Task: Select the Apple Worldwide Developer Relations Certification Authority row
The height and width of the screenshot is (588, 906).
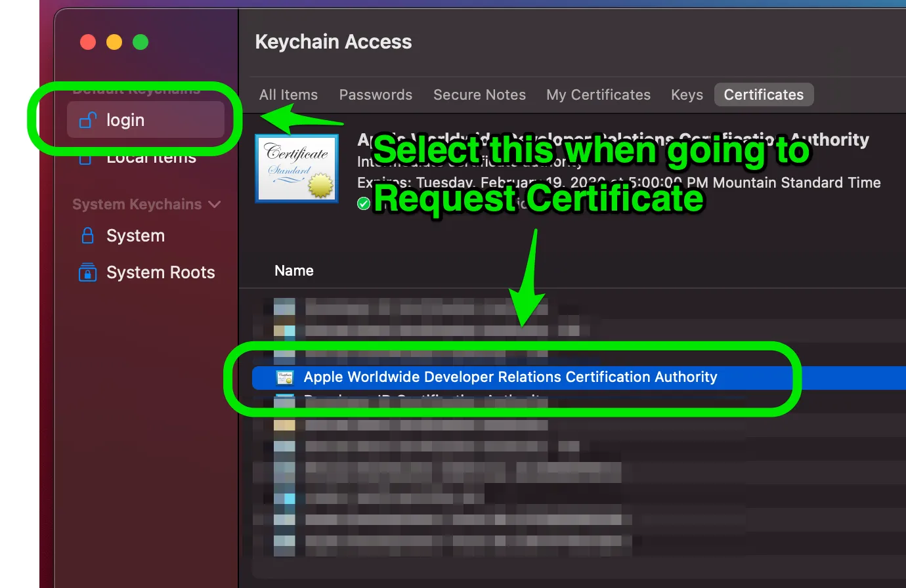Action: [578, 377]
